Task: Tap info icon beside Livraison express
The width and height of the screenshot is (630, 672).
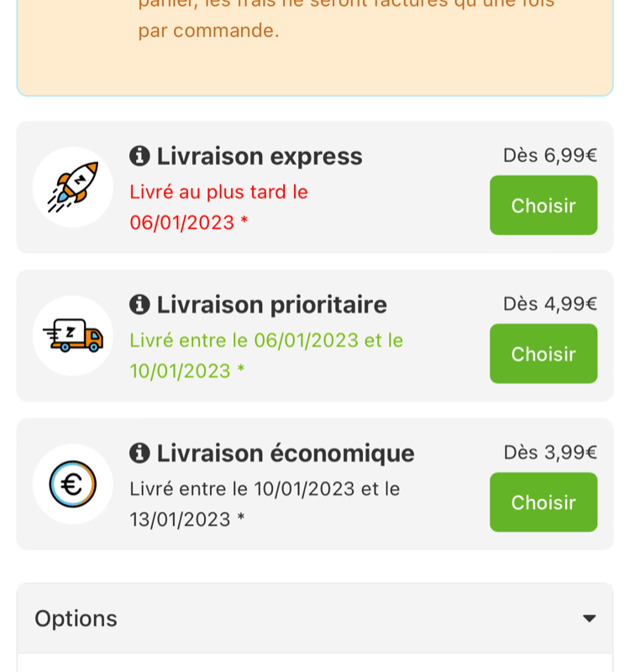Action: tap(139, 155)
